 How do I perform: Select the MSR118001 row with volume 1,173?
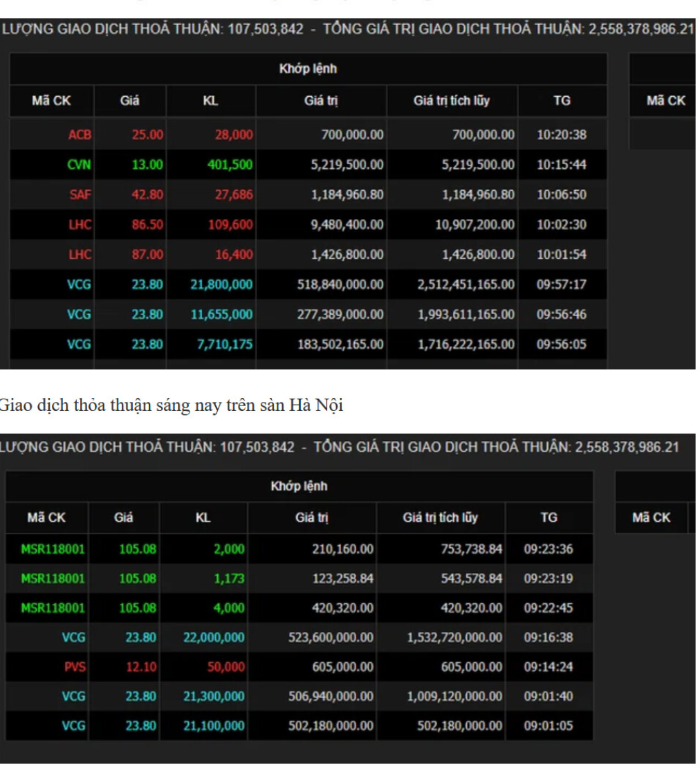(299, 578)
